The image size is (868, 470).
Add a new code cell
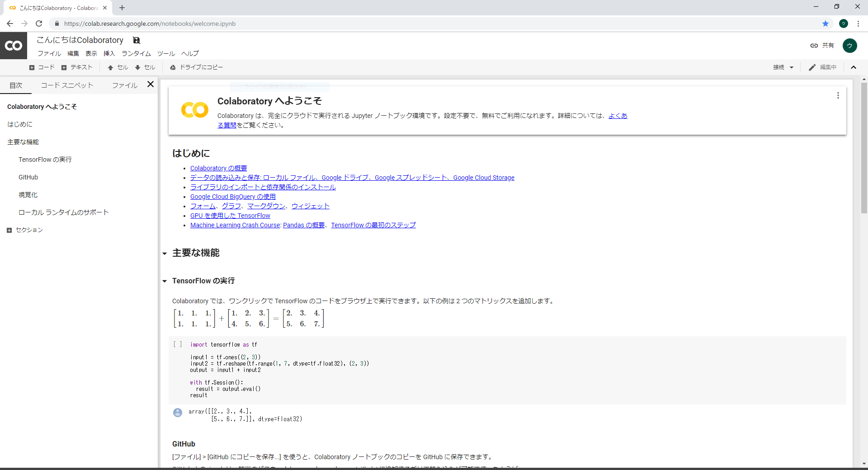[41, 67]
